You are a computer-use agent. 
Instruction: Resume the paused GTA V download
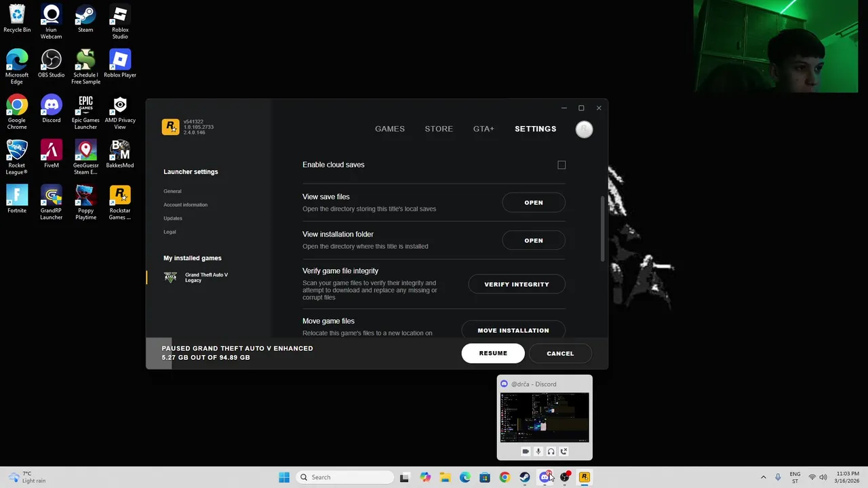pyautogui.click(x=493, y=353)
